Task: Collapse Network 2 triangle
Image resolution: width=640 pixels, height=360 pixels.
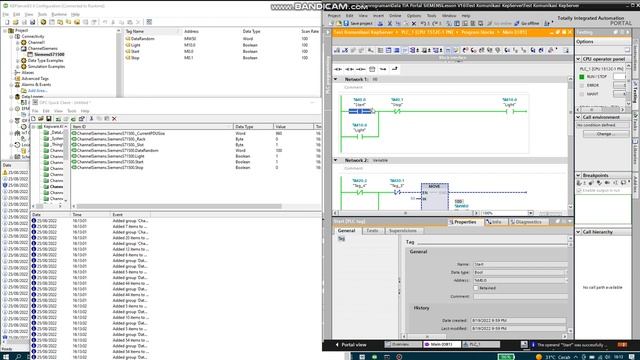Action: [336, 160]
